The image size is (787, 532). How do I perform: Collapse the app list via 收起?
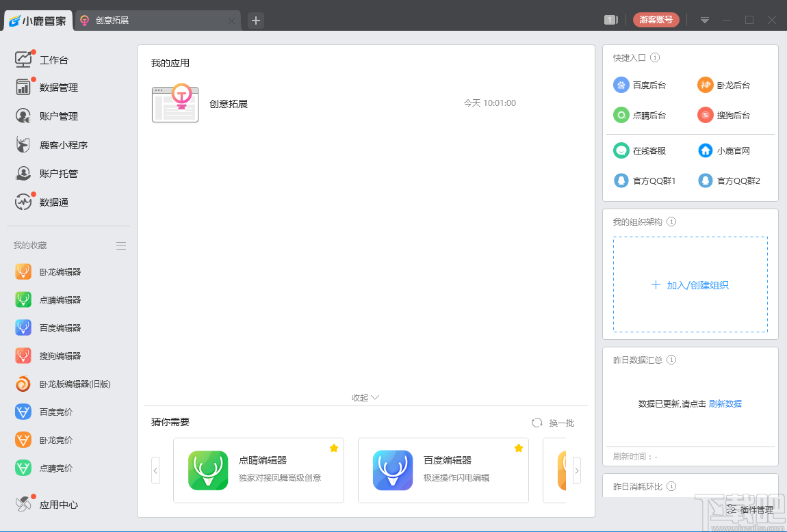(365, 397)
